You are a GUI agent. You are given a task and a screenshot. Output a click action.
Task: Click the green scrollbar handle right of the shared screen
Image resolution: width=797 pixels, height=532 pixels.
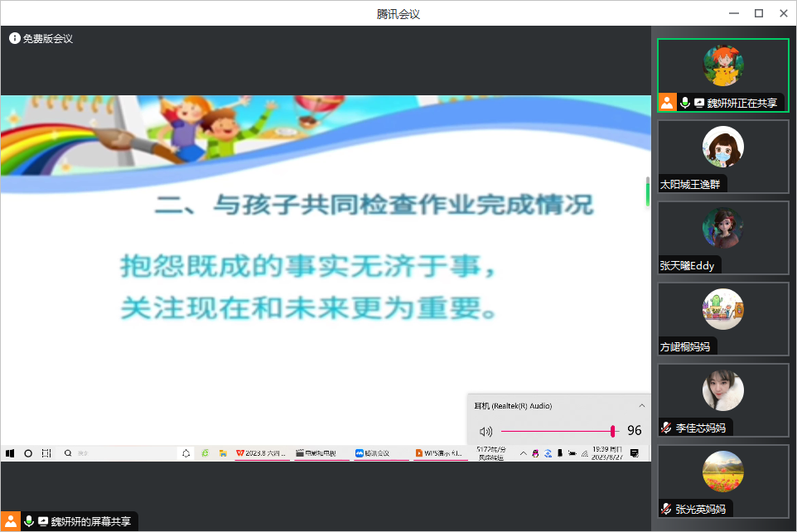648,193
